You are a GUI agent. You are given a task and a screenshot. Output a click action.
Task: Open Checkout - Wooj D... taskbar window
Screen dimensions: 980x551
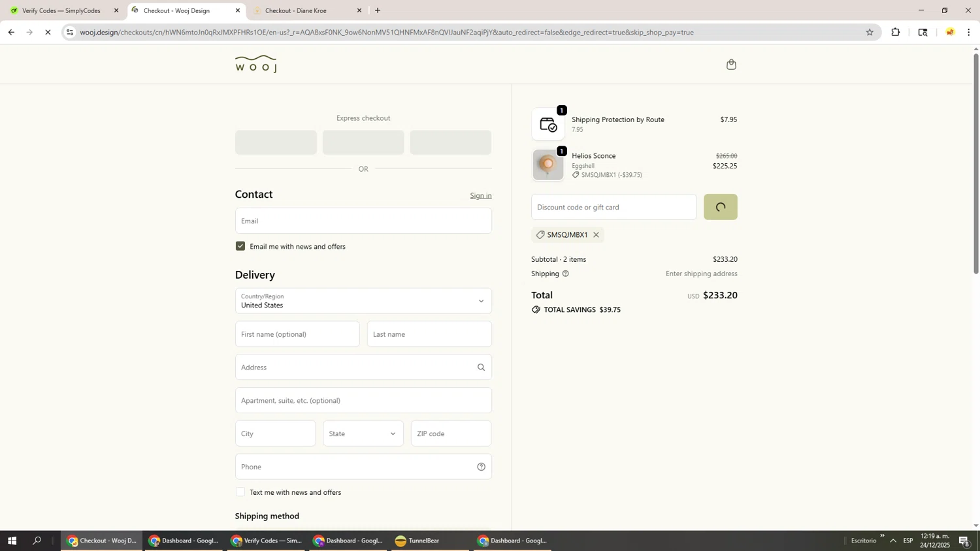[x=102, y=541]
